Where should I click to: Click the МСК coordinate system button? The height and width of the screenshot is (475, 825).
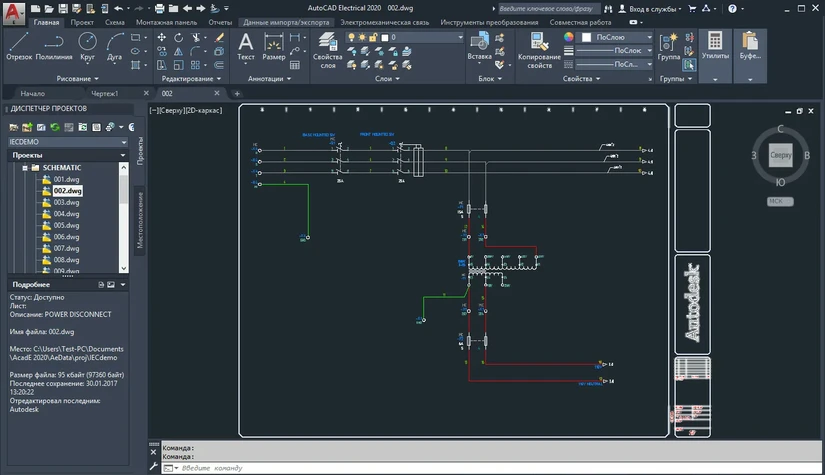click(x=780, y=201)
